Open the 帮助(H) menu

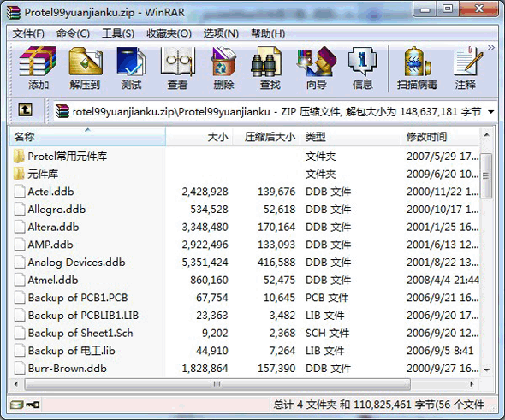coord(268,33)
